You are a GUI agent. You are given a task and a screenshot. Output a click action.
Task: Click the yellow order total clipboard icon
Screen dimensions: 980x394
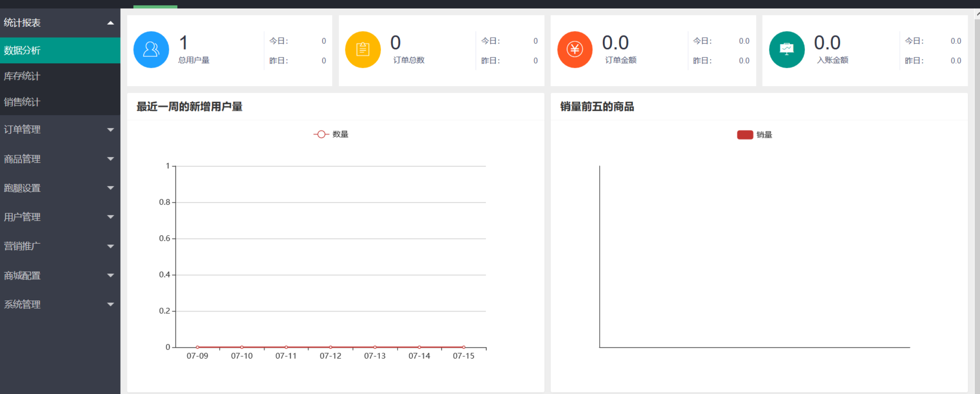tap(362, 49)
